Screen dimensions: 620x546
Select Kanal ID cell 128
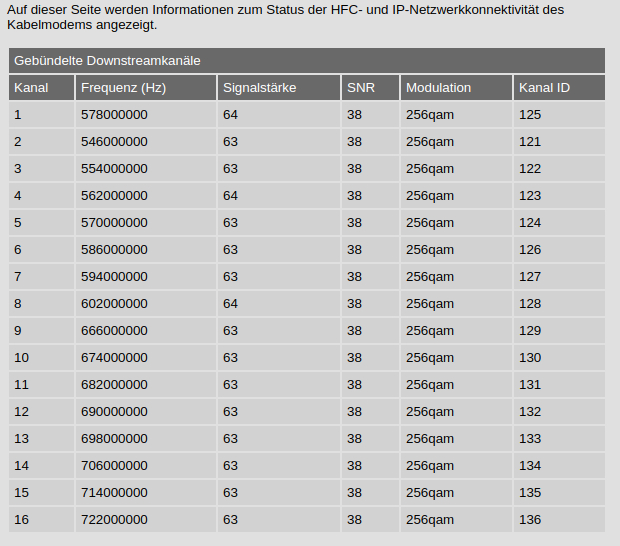(x=530, y=304)
